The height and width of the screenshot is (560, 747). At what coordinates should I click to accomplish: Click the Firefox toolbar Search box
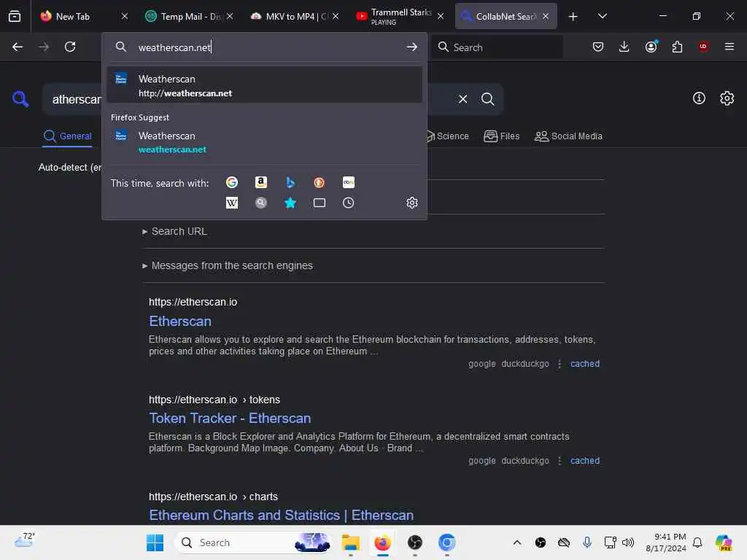497,47
